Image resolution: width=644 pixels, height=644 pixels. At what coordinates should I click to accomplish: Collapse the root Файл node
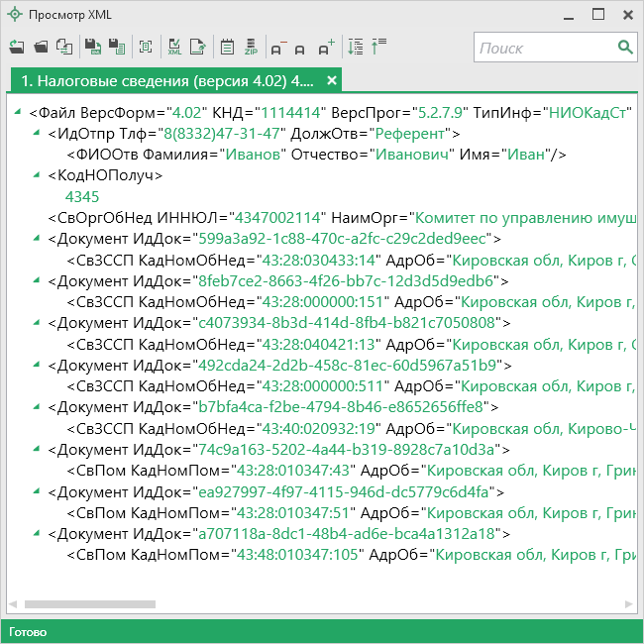pyautogui.click(x=20, y=112)
